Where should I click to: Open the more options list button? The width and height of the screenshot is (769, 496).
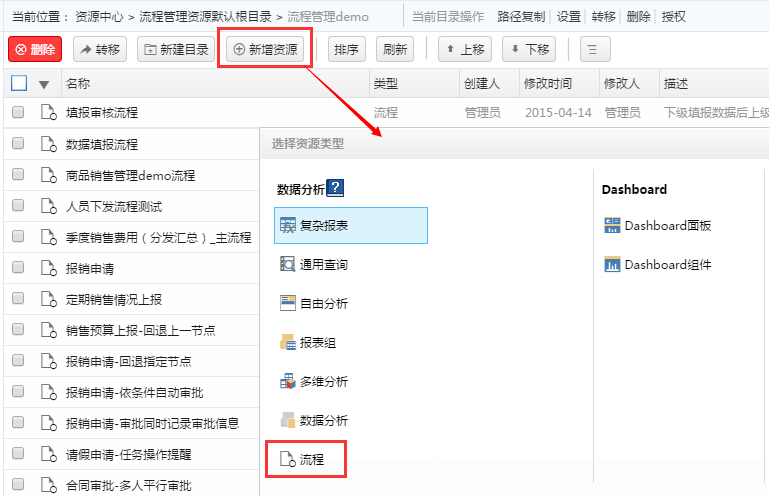tap(594, 49)
